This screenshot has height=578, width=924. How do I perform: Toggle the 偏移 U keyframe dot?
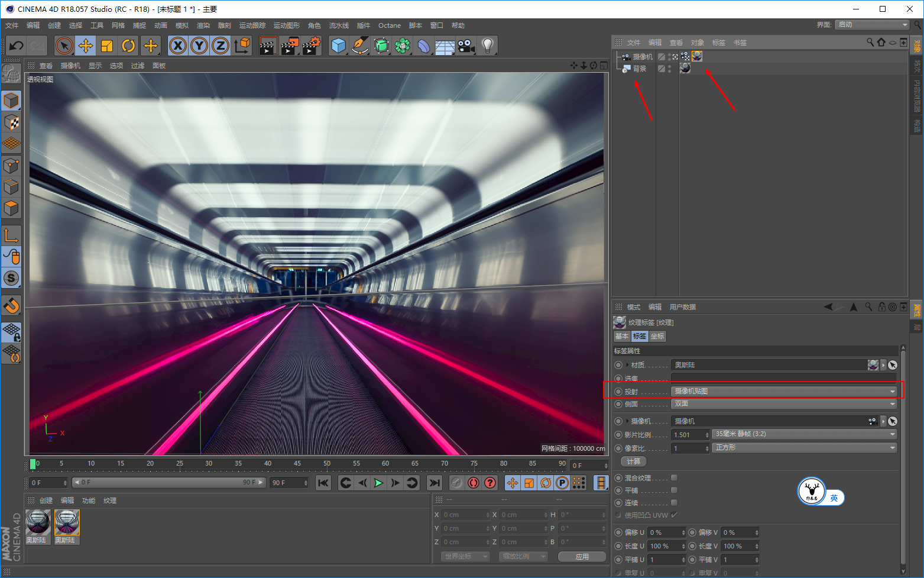click(x=618, y=532)
